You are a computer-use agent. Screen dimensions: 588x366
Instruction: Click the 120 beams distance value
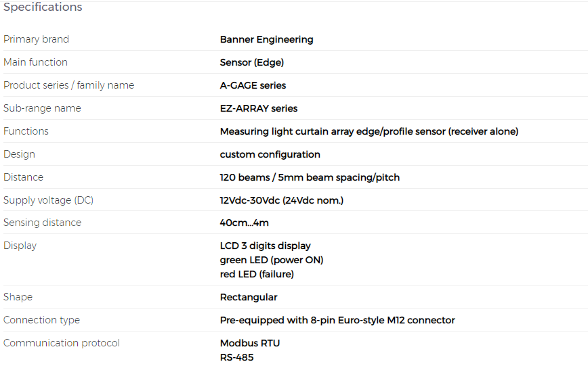pos(310,177)
